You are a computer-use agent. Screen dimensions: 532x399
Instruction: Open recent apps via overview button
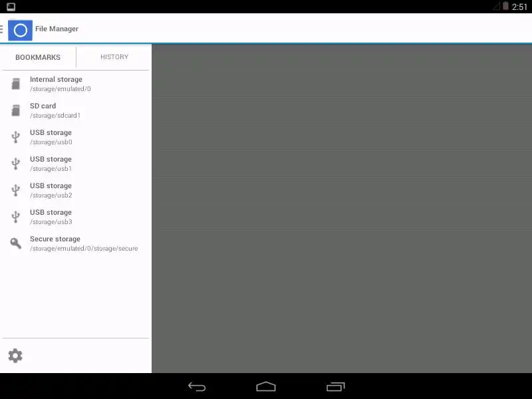point(336,387)
